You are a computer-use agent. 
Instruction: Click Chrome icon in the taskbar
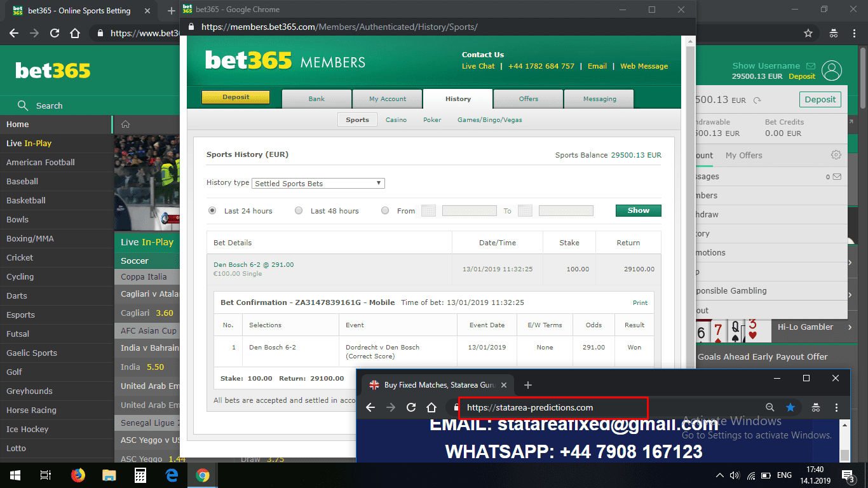(x=203, y=475)
